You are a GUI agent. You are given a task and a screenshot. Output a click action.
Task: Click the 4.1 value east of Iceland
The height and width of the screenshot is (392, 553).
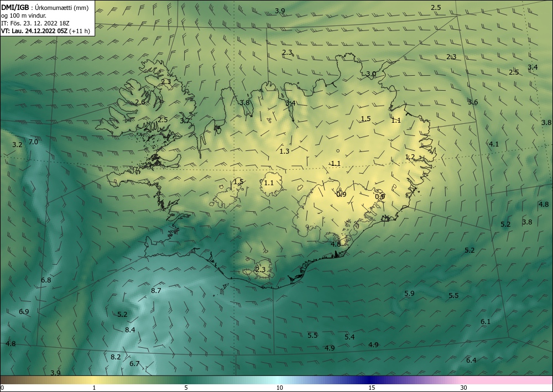pos(494,144)
